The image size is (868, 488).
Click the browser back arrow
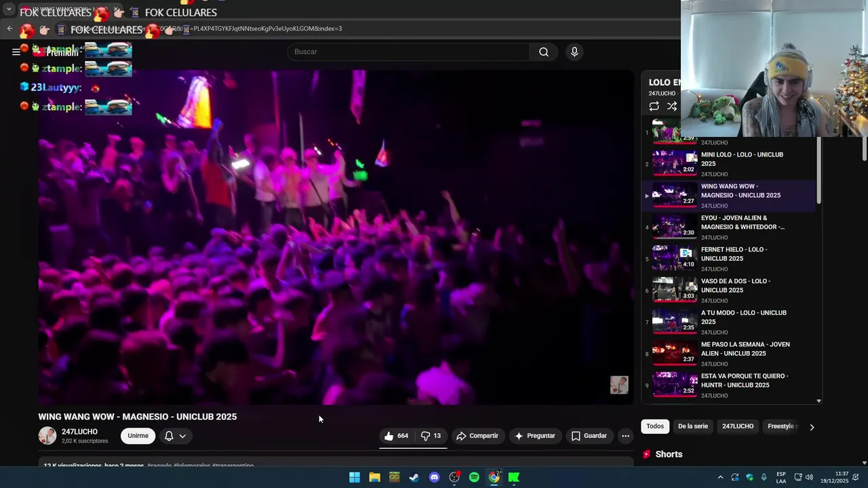pyautogui.click(x=9, y=28)
